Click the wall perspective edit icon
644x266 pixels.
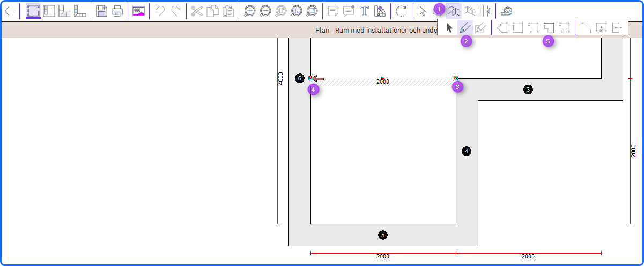[470, 11]
